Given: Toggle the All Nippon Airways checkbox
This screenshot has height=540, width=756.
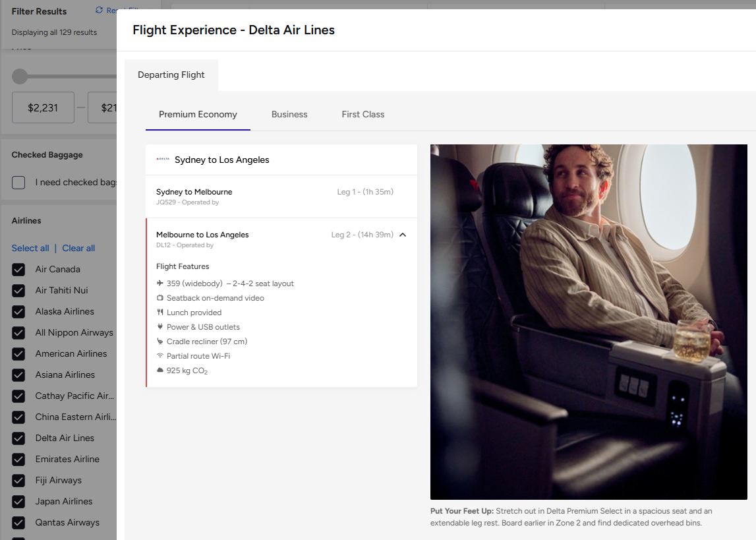Looking at the screenshot, I should tap(18, 333).
